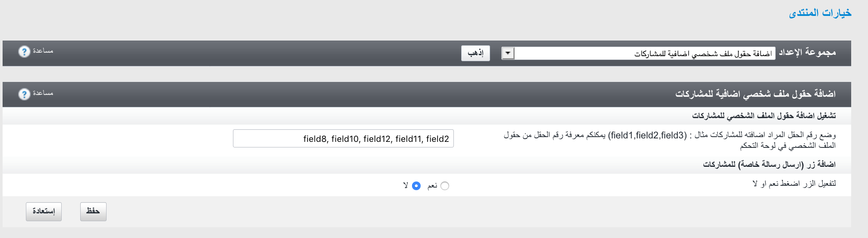Screen dimensions: 868x238
Task: Click the help question-mark icon in the مجموعة الإعداد bar
Action: [24, 52]
